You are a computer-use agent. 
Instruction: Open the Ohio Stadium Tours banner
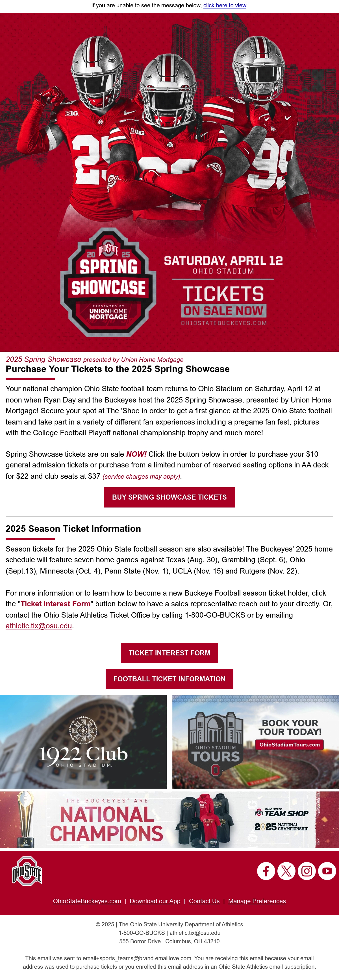tap(256, 742)
